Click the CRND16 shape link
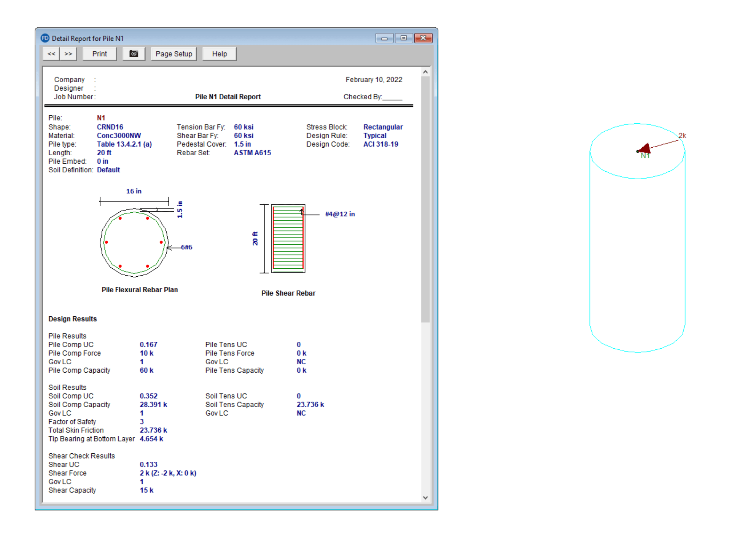 110,127
